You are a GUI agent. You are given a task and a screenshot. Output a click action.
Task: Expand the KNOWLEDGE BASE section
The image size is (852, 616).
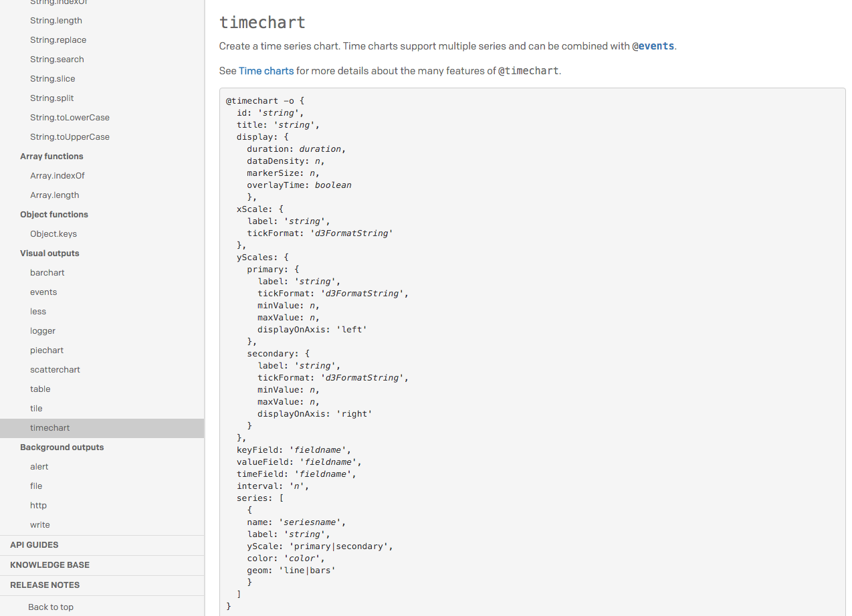[x=49, y=565]
